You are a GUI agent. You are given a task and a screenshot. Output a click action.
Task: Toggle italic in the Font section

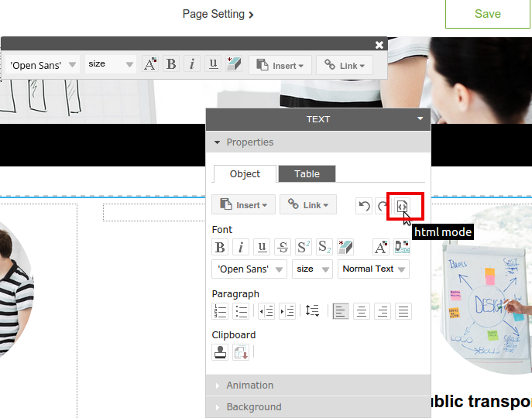[x=241, y=247]
